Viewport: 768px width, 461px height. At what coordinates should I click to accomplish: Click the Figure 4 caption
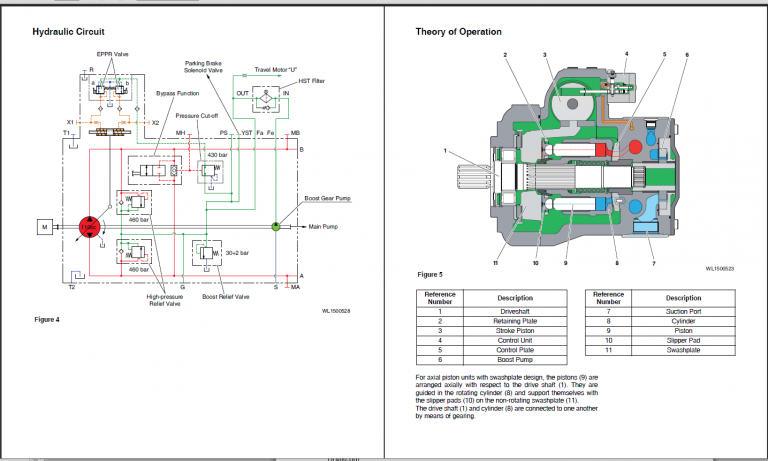pos(47,319)
